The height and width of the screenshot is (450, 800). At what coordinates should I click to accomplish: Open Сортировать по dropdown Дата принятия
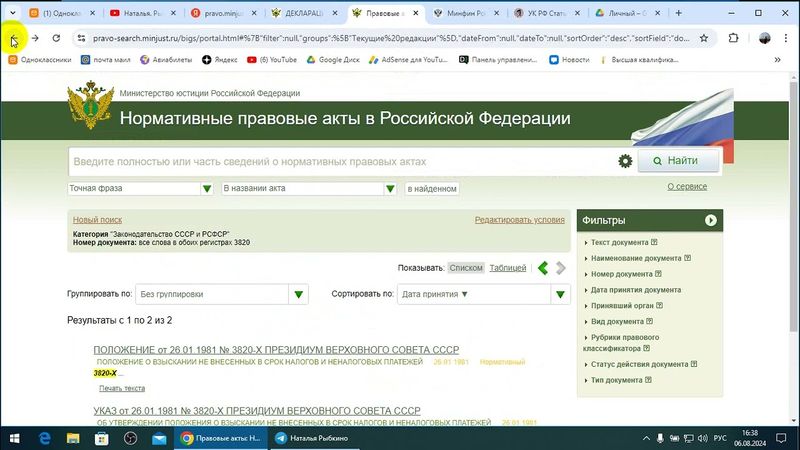click(484, 294)
